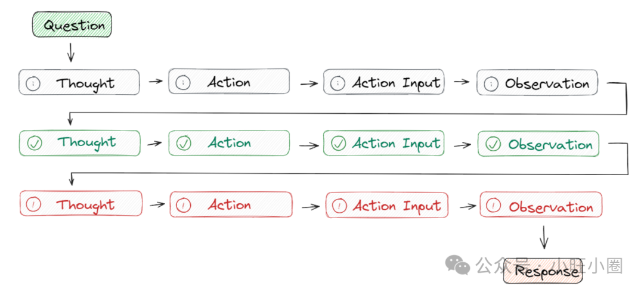This screenshot has width=644, height=292.
Task: Click the checkmark icon in the green Action box
Action: (184, 144)
